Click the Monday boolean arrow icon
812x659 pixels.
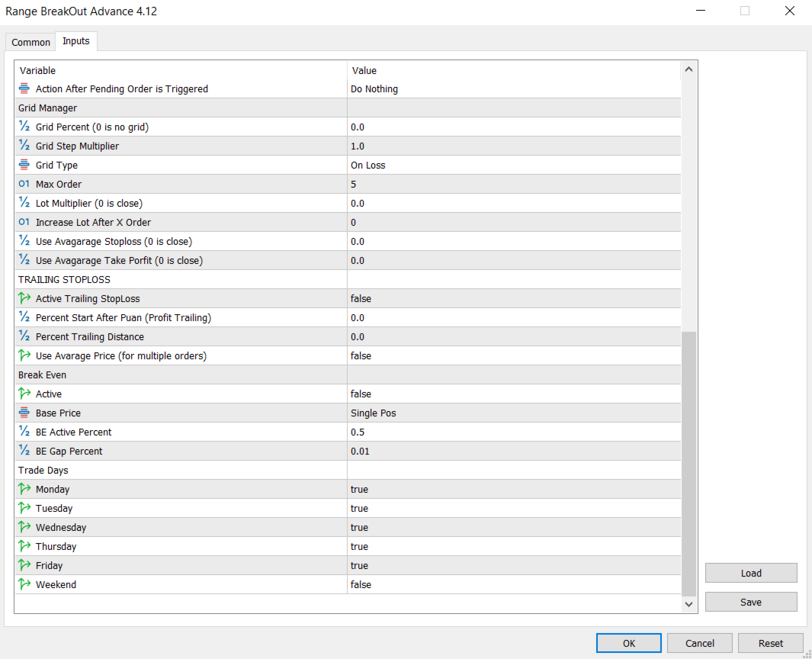click(x=24, y=489)
